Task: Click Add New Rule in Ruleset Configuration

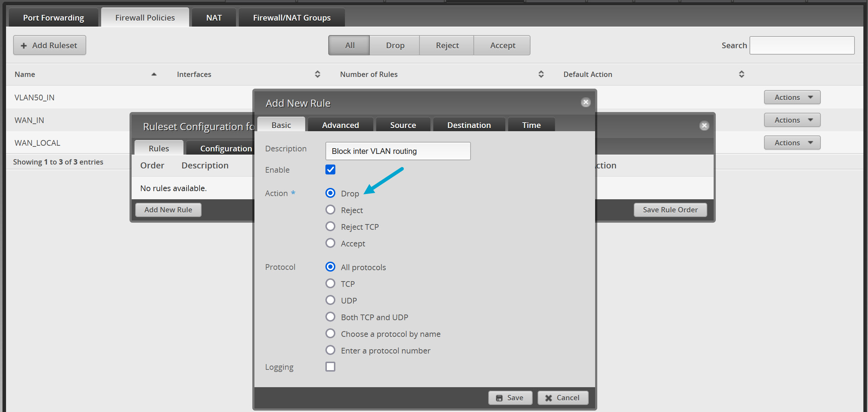Action: (x=168, y=210)
